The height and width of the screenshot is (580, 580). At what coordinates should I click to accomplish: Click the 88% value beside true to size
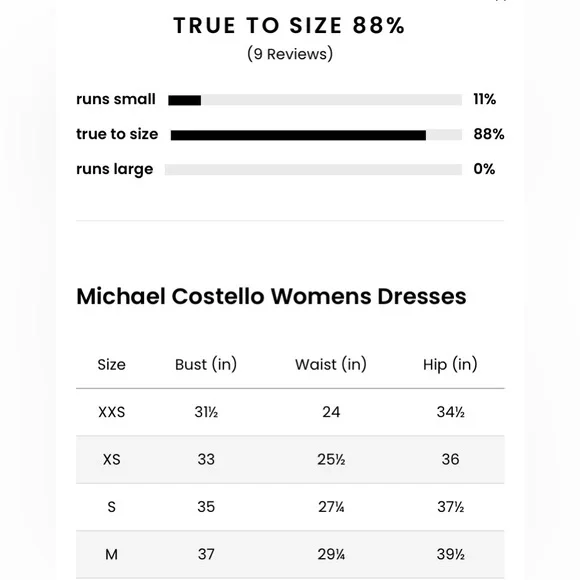click(x=489, y=134)
